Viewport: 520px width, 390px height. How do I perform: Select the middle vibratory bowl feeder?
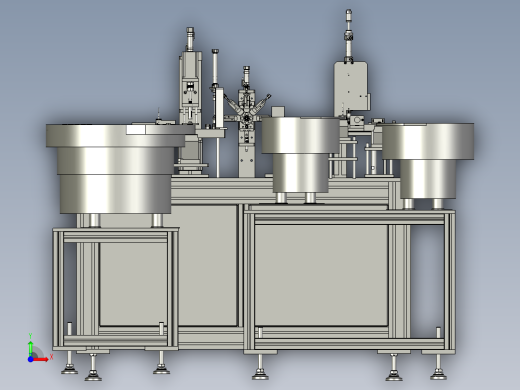click(x=300, y=154)
